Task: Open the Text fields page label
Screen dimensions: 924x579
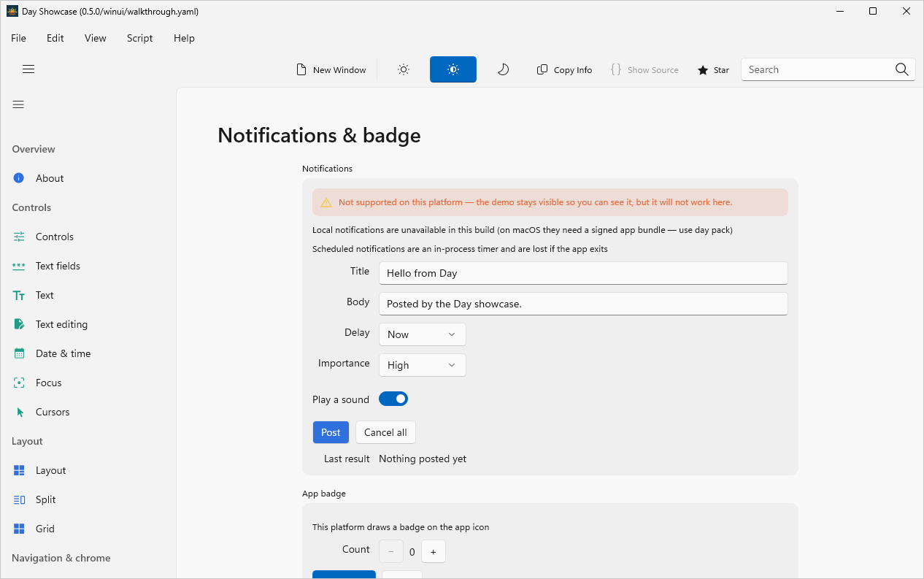Action: [x=58, y=266]
